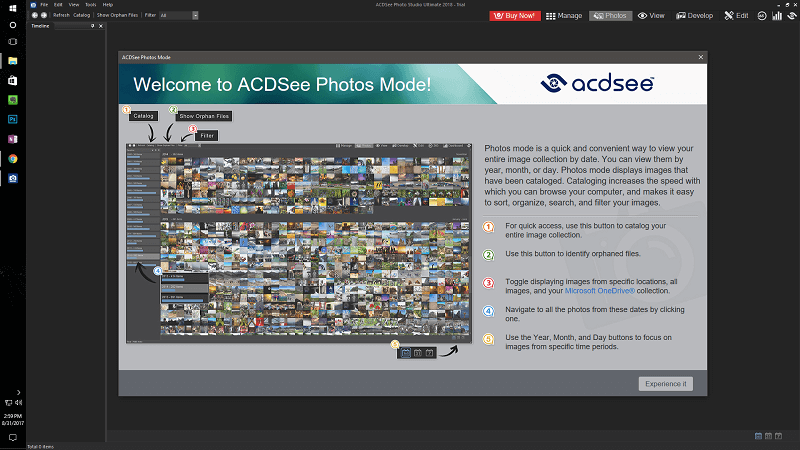This screenshot has height=450, width=800.
Task: Open the green app icon on taskbar
Action: [13, 100]
